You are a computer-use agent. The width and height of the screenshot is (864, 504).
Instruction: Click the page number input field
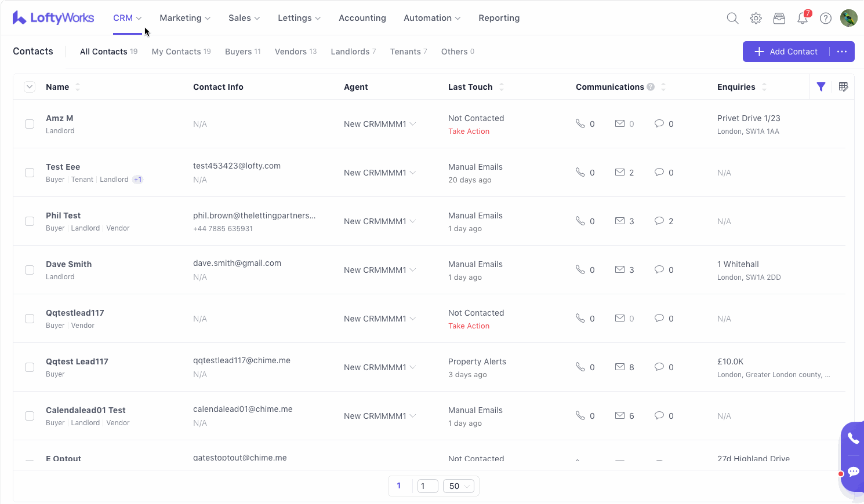click(x=427, y=486)
